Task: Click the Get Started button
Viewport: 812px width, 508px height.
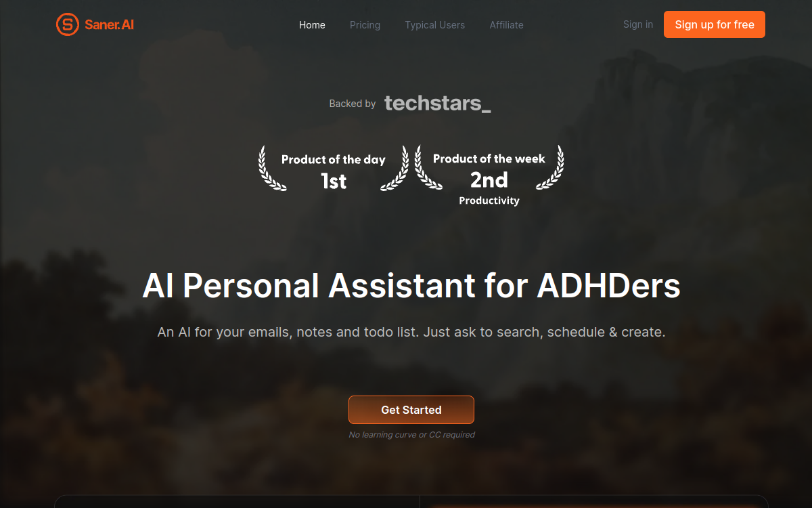Action: (x=411, y=410)
